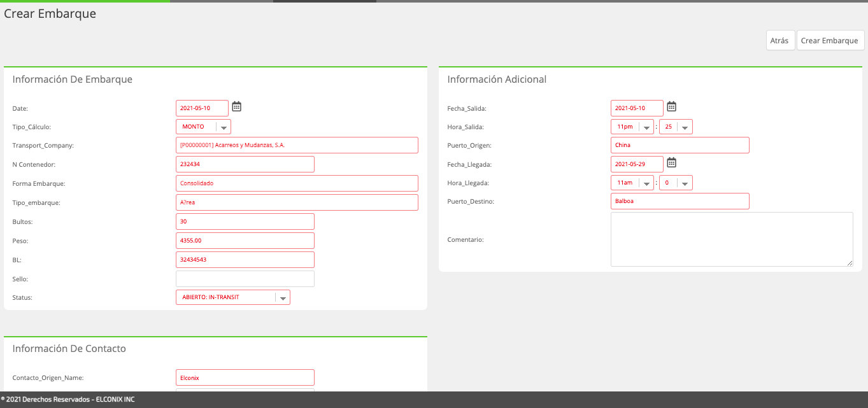Open Hora_Salida minutes dropdown showing 25
This screenshot has height=408, width=868.
pyautogui.click(x=676, y=127)
